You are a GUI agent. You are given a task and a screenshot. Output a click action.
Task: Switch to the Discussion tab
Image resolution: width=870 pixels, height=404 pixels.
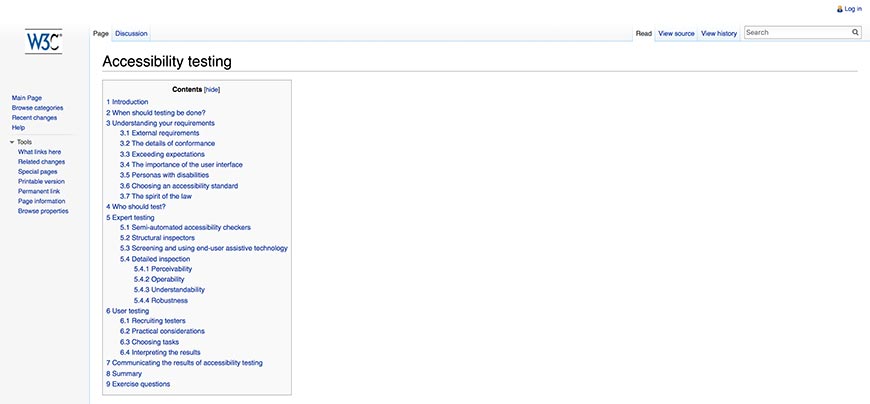131,33
